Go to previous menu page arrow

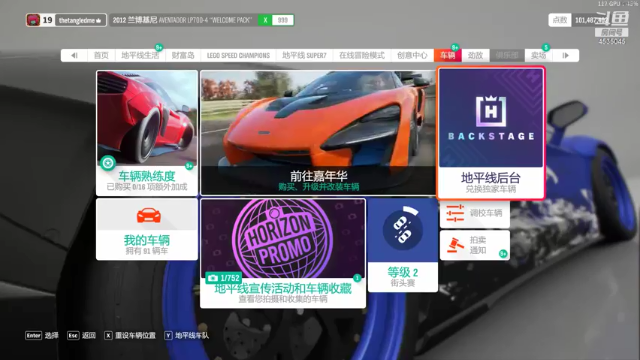click(74, 56)
